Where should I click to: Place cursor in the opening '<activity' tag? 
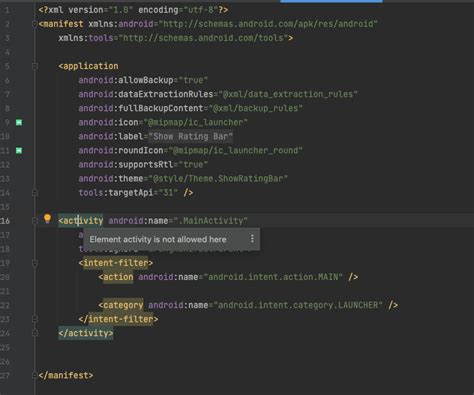[81, 221]
